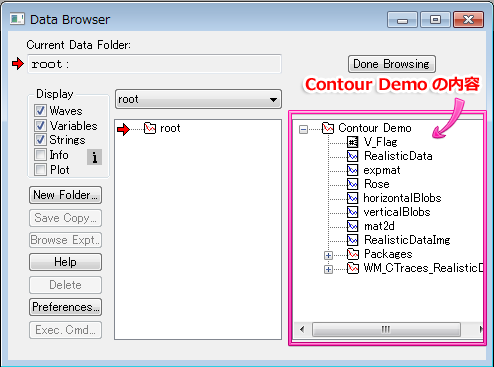Select the Contour Demo folder label
The height and width of the screenshot is (367, 494).
point(375,128)
